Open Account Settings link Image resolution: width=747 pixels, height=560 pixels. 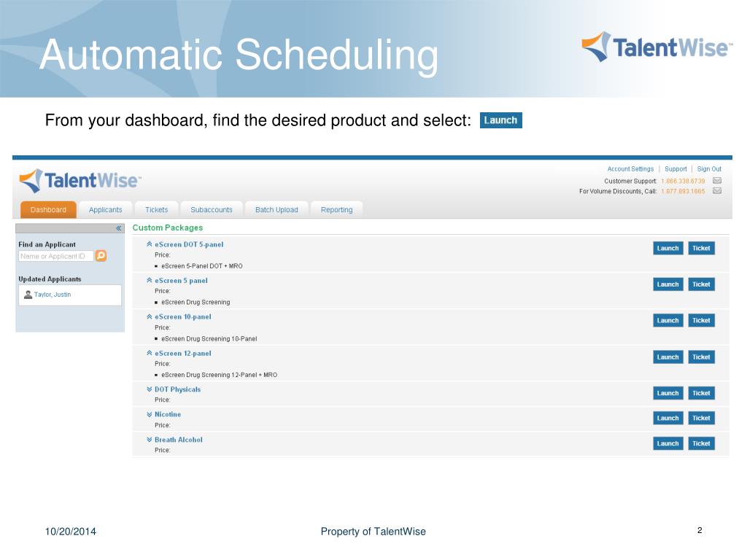pyautogui.click(x=630, y=169)
